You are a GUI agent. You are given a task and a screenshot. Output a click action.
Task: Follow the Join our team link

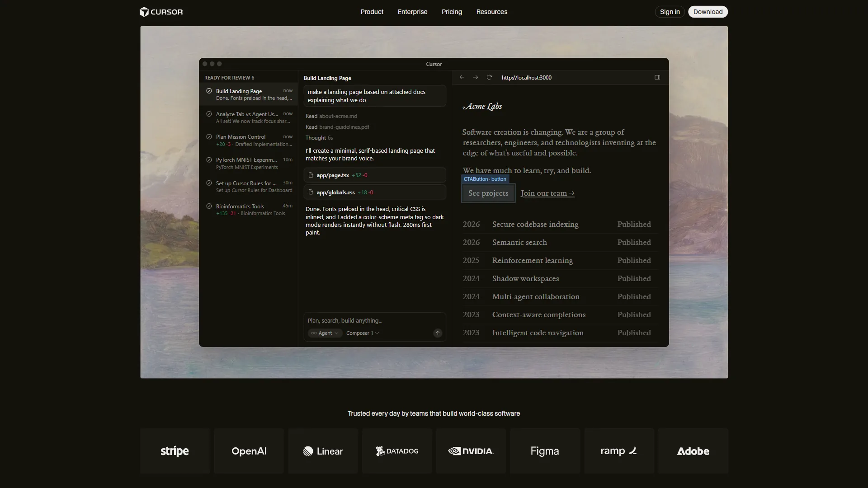point(547,193)
